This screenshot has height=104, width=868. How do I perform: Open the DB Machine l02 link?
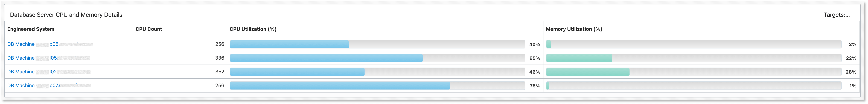coord(49,72)
